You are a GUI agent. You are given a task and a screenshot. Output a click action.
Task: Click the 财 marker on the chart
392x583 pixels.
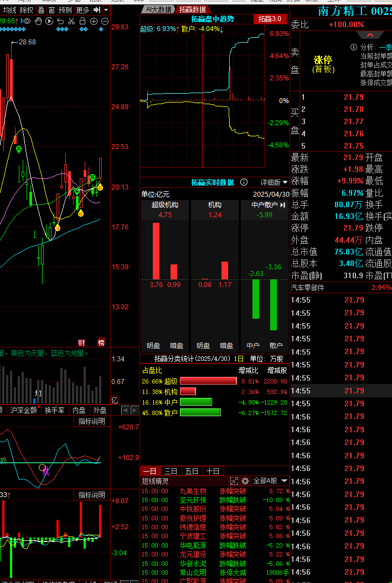[81, 342]
